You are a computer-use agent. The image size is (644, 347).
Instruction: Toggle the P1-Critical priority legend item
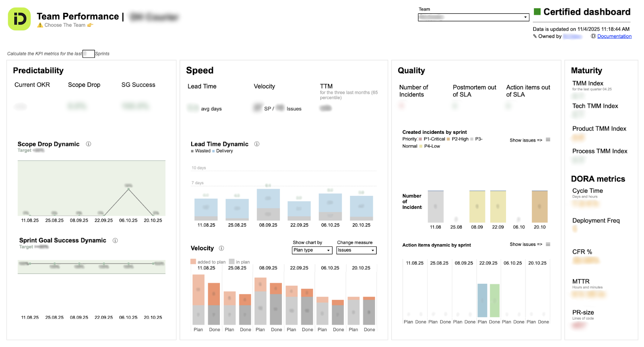[434, 139]
